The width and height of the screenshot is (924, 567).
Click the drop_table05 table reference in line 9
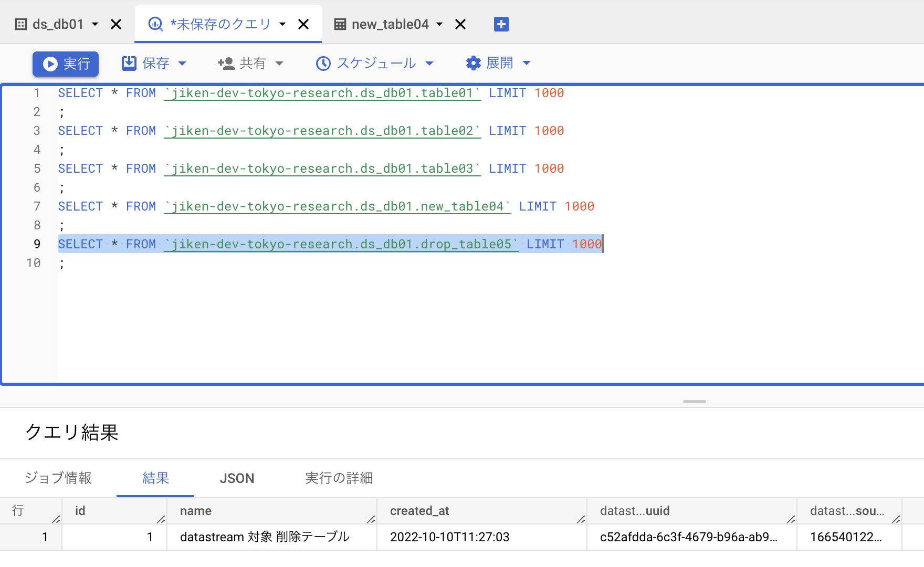pyautogui.click(x=341, y=245)
